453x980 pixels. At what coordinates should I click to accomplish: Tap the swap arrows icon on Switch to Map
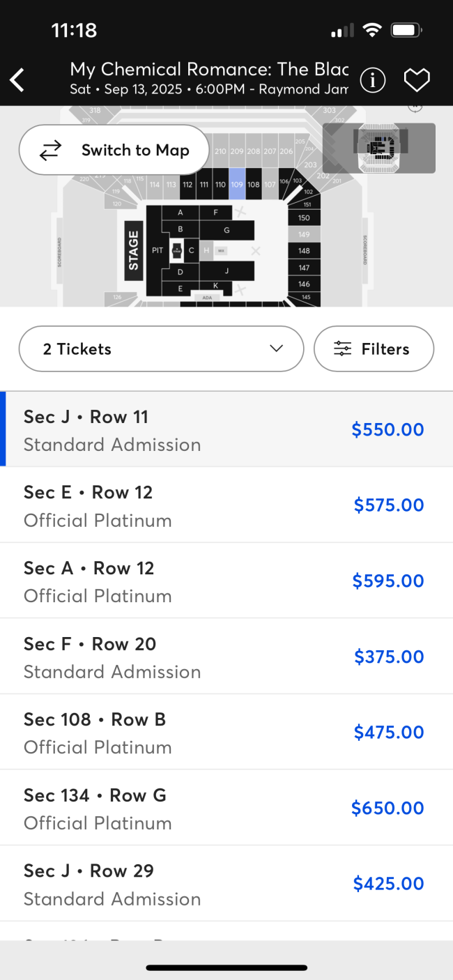pyautogui.click(x=50, y=150)
